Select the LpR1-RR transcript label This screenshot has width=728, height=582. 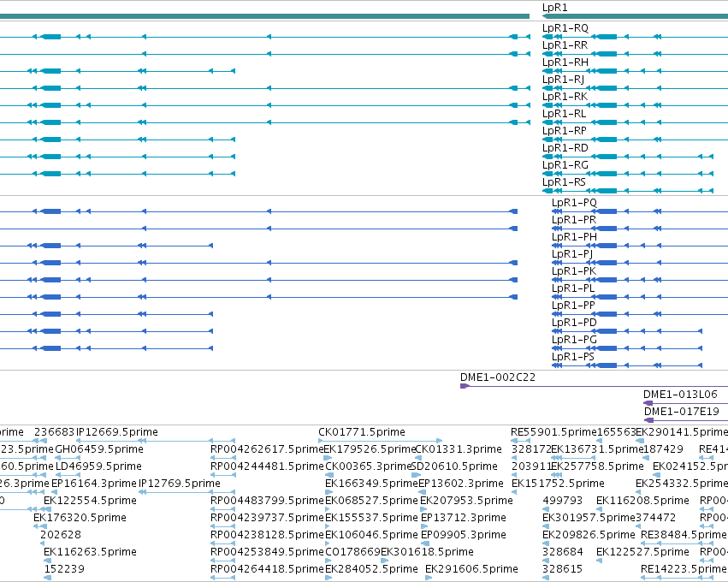(565, 45)
